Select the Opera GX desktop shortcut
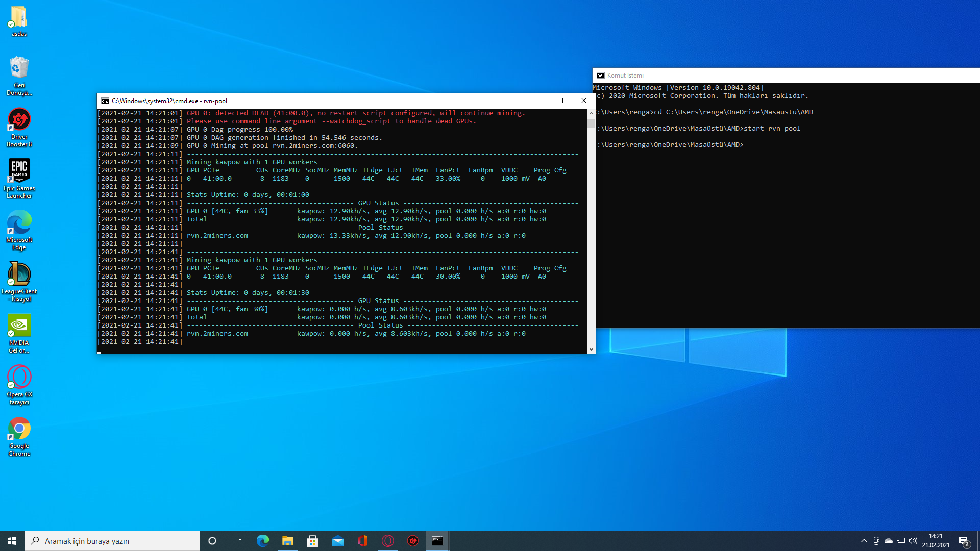The height and width of the screenshot is (551, 980). coord(19,378)
